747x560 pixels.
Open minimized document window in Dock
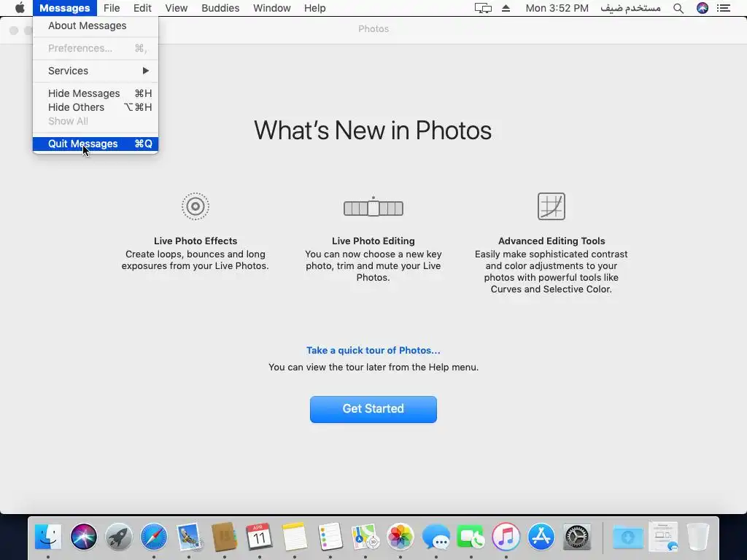pyautogui.click(x=663, y=537)
